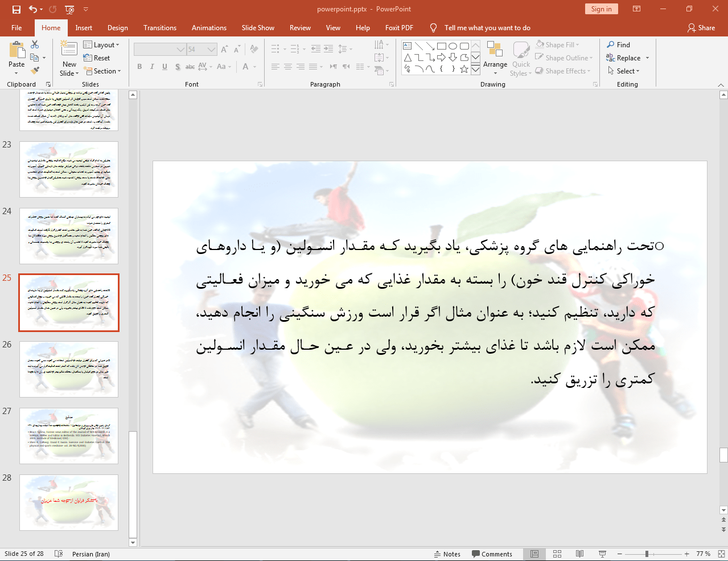Select the Rectangle shape in gallery

(442, 46)
